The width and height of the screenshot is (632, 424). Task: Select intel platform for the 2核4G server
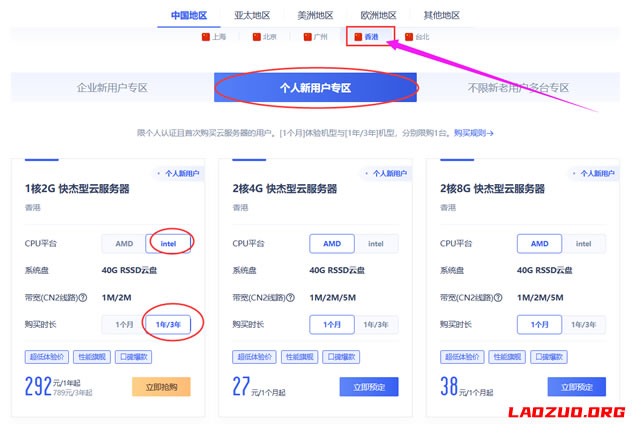[x=376, y=244]
